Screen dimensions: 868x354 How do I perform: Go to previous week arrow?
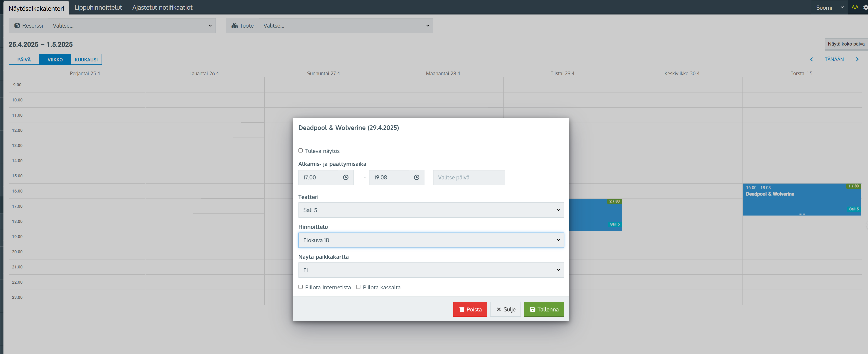811,60
